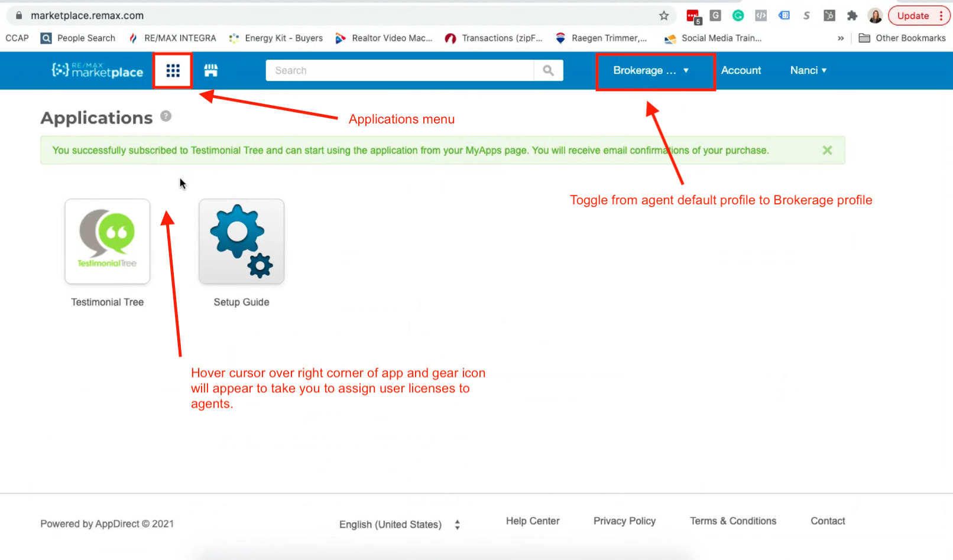Expand the Brokerage profile dropdown
Screen dimensions: 953x560
click(651, 70)
